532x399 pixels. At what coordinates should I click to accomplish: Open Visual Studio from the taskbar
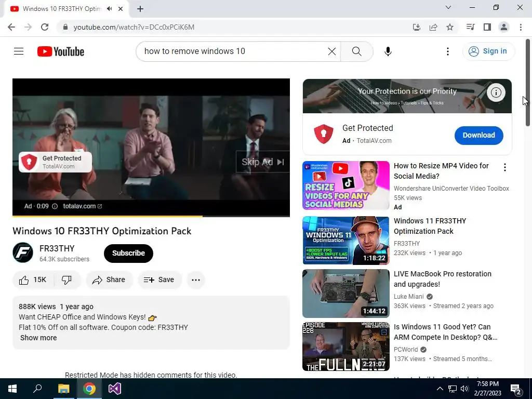click(x=115, y=389)
